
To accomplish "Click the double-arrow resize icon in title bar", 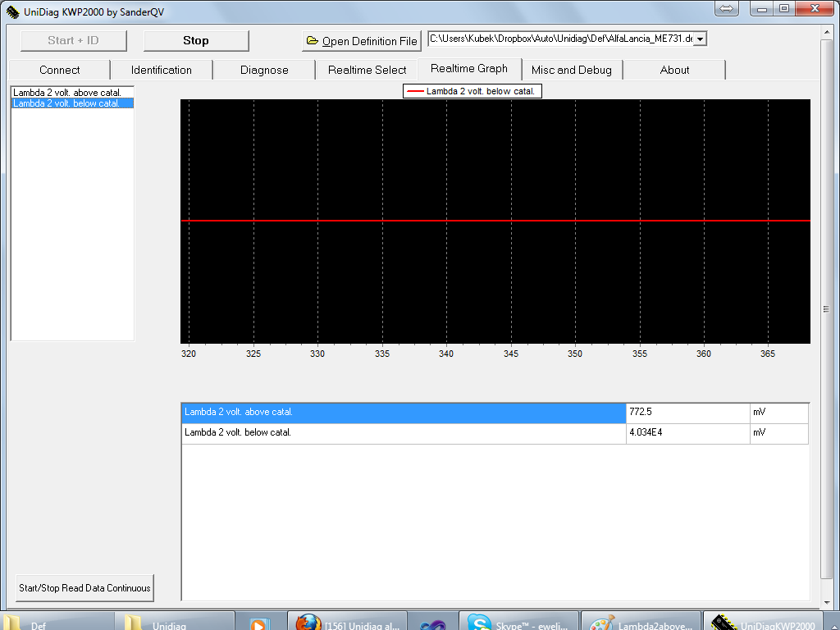I will click(727, 8).
